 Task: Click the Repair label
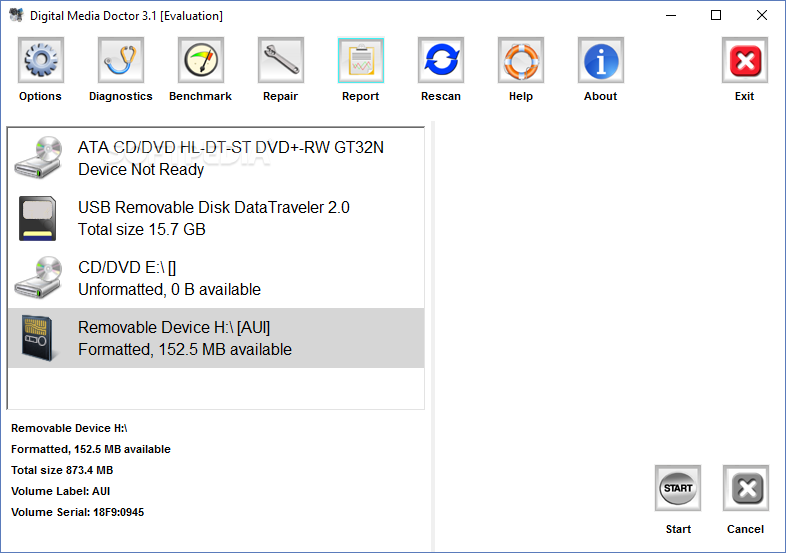(281, 96)
